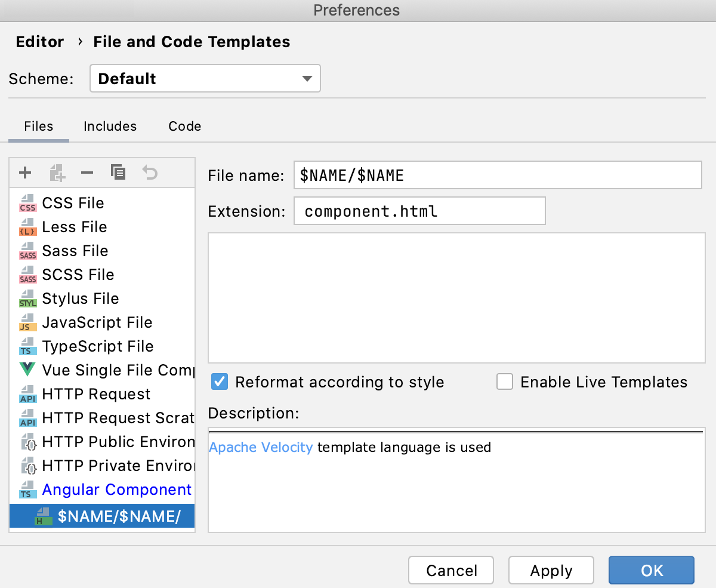The width and height of the screenshot is (716, 588).
Task: Click inside the empty template text editor
Action: click(x=456, y=298)
